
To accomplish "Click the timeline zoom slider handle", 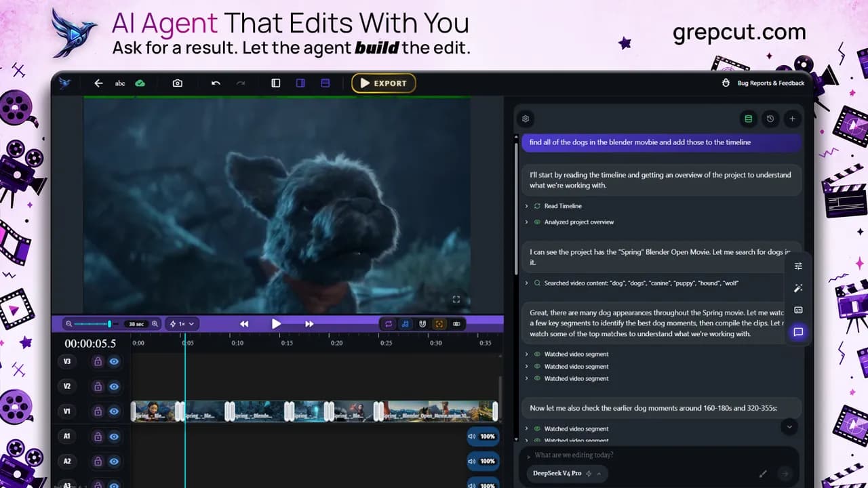I will pyautogui.click(x=109, y=324).
